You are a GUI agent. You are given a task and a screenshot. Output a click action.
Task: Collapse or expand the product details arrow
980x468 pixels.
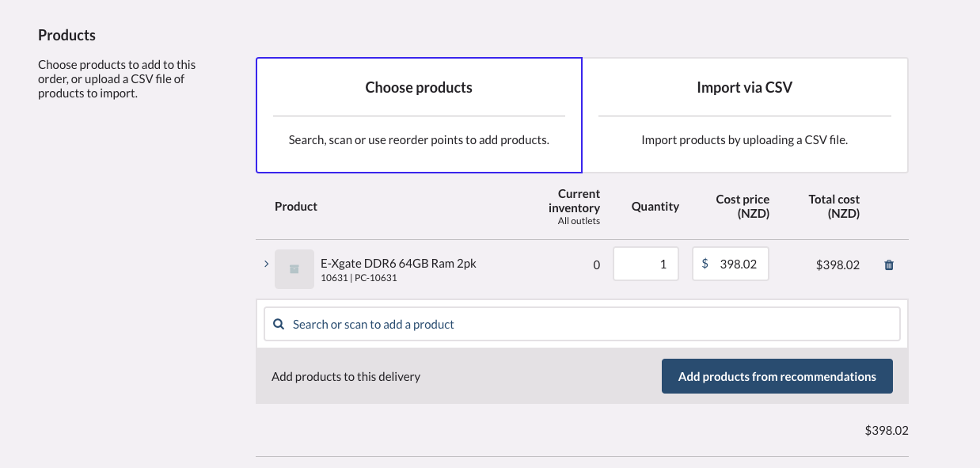point(267,264)
